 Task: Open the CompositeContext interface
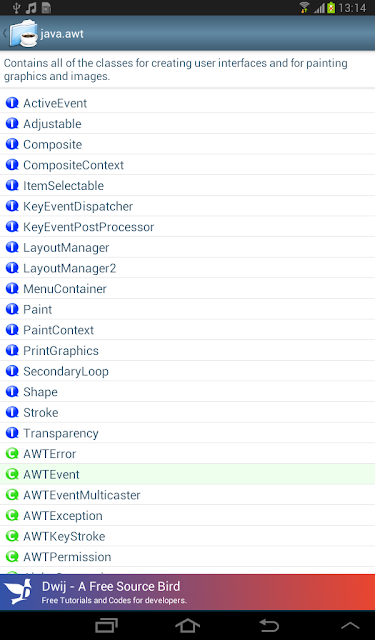point(187,165)
